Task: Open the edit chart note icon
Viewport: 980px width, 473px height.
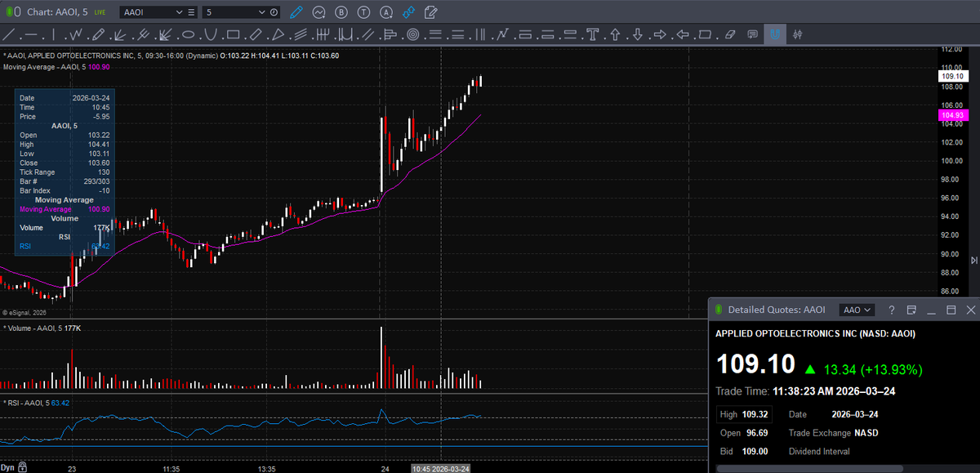Action: point(430,12)
